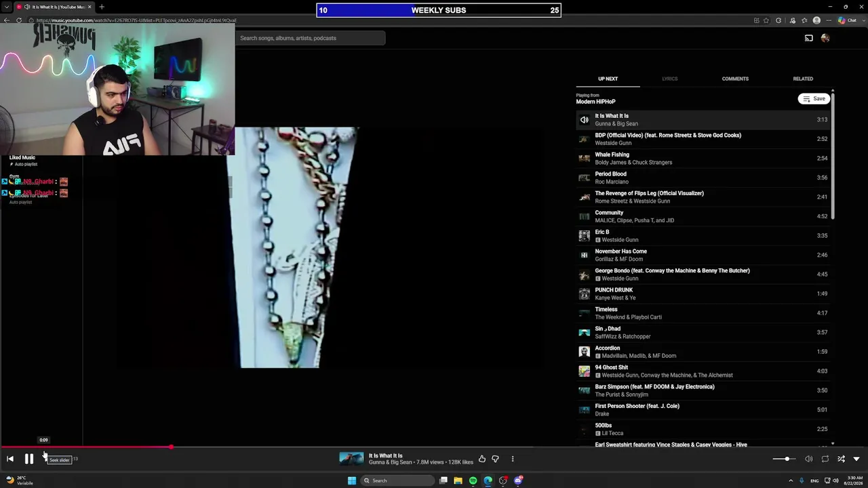Open the browser profile icon
868x488 pixels.
816,20
